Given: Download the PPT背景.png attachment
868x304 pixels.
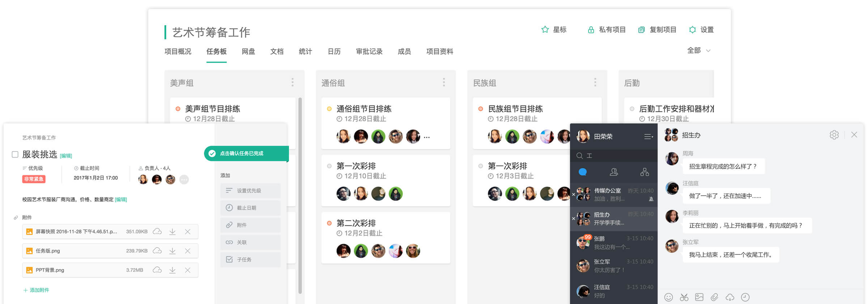Looking at the screenshot, I should [173, 270].
